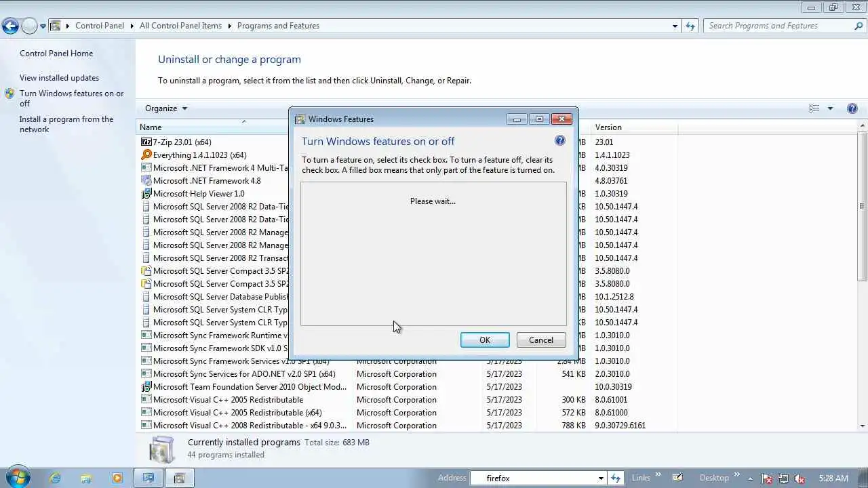868x488 pixels.
Task: Expand the Links toolbar chevron
Action: (x=656, y=475)
